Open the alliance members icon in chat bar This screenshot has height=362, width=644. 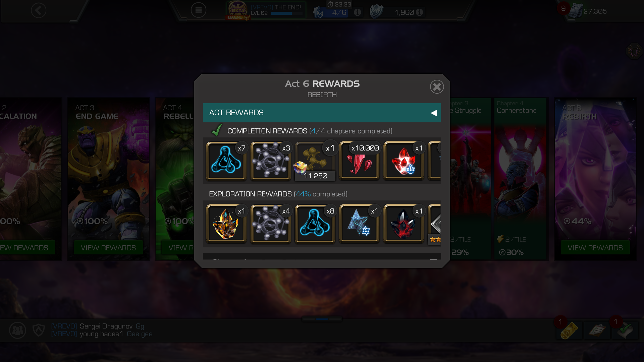[x=17, y=330]
